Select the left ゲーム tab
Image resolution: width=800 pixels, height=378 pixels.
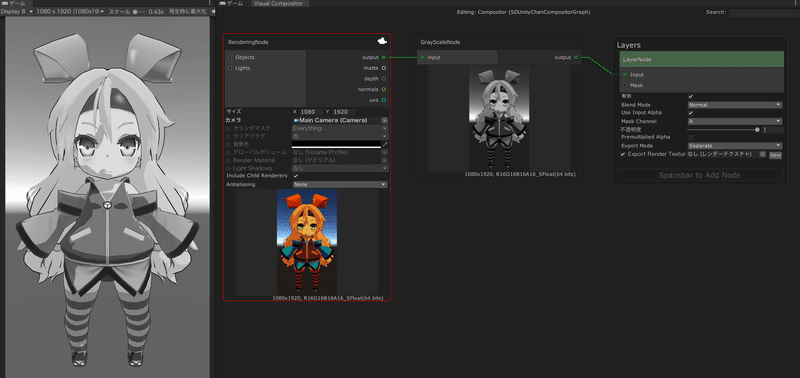coord(15,3)
